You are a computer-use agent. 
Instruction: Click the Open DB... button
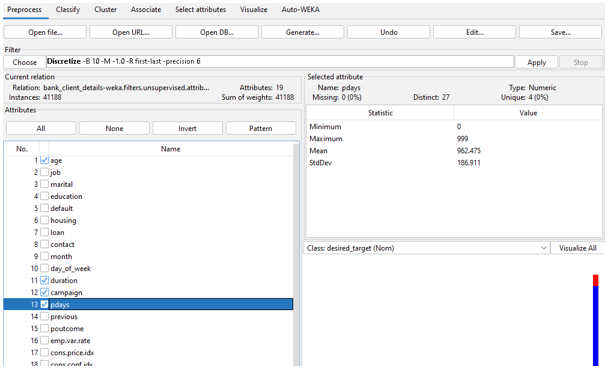[217, 32]
